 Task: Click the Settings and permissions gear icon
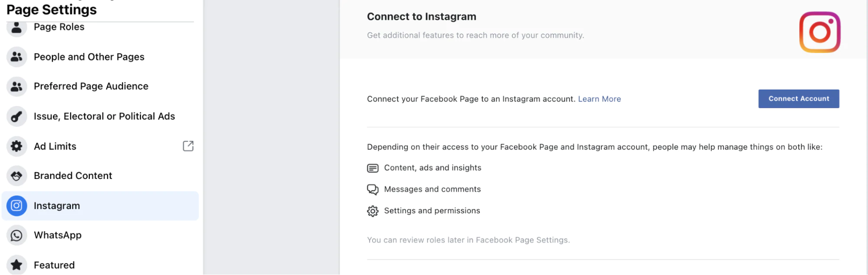click(373, 211)
